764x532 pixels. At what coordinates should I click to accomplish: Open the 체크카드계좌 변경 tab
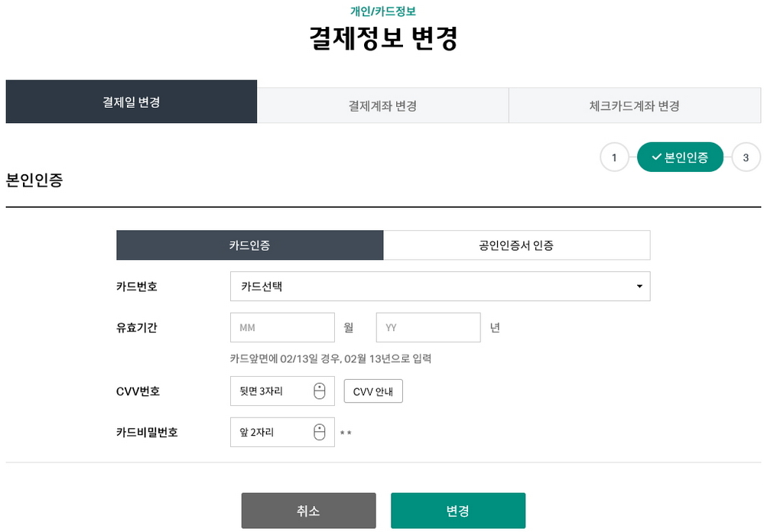[x=635, y=105]
